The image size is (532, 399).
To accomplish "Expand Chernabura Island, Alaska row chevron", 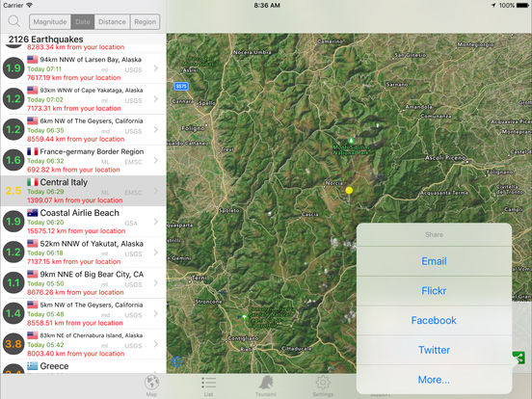I will click(x=156, y=344).
